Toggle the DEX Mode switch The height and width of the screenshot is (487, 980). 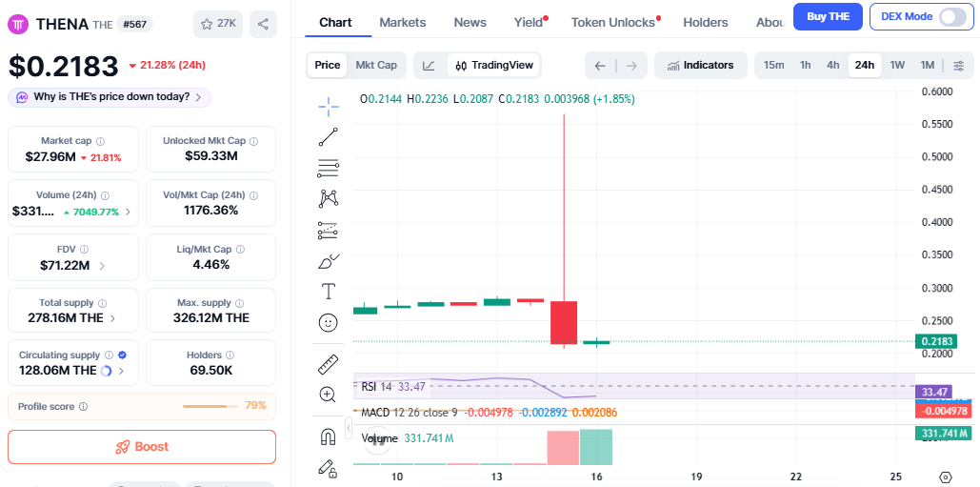(952, 17)
